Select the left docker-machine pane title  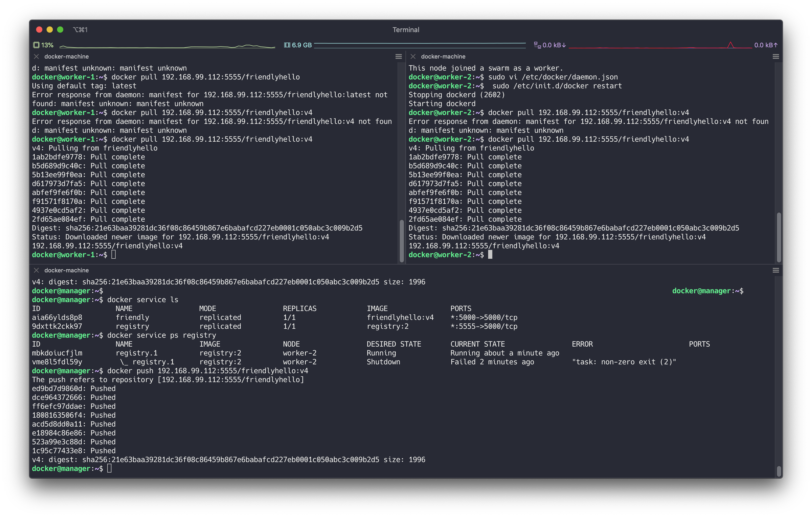(x=67, y=56)
